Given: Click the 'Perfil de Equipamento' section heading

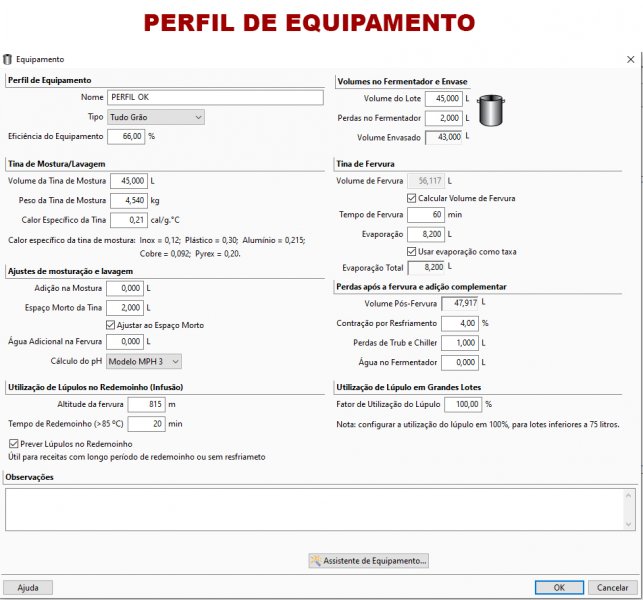Looking at the screenshot, I should click(50, 80).
